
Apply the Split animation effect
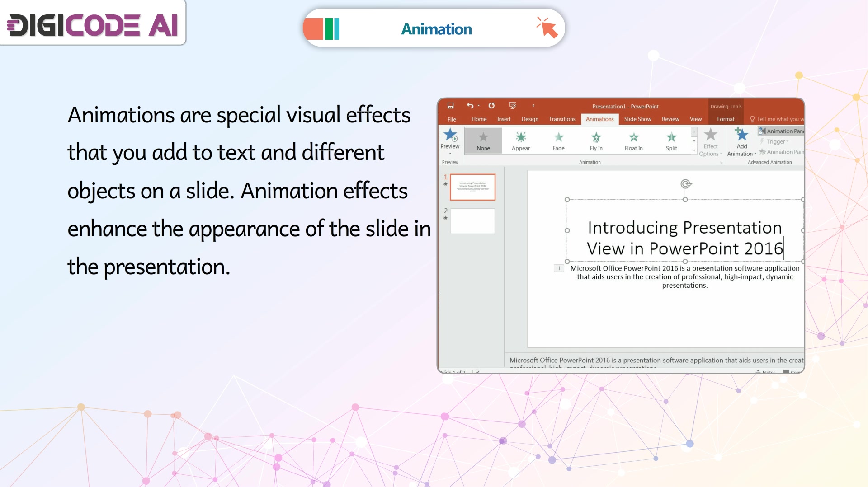671,141
